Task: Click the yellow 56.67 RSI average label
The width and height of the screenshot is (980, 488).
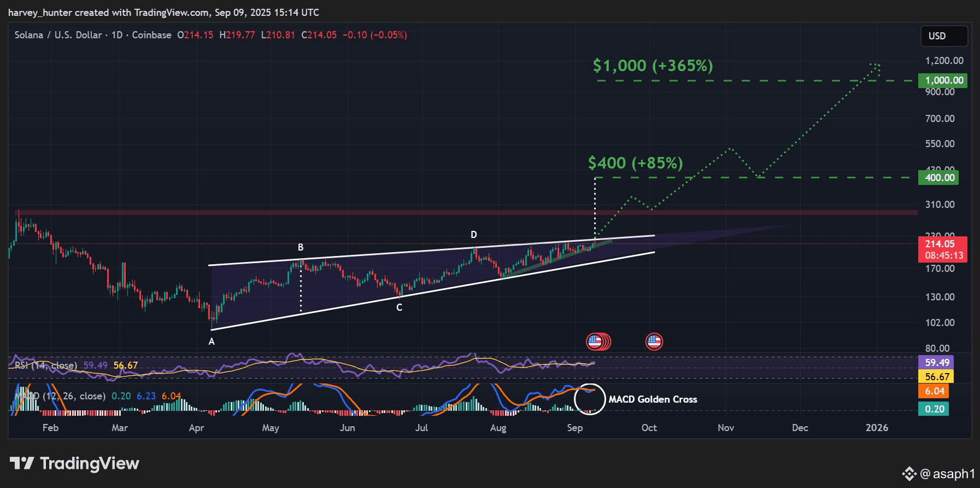Action: coord(937,376)
